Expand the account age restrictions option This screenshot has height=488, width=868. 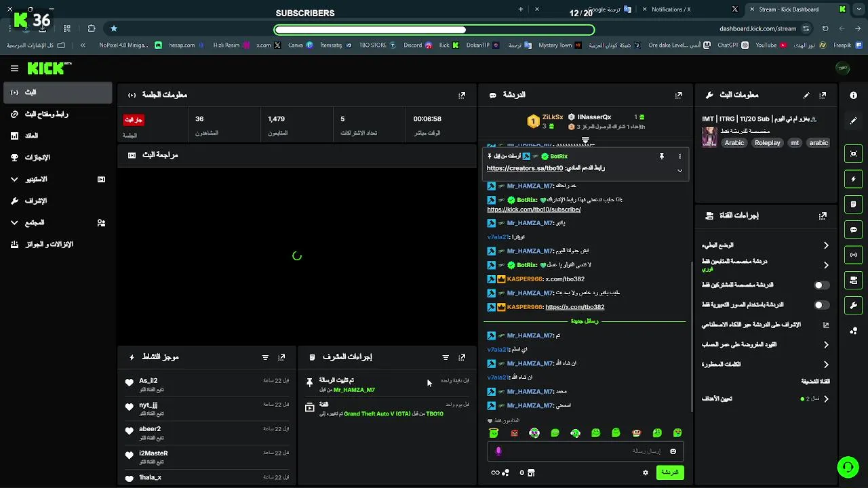(x=825, y=345)
